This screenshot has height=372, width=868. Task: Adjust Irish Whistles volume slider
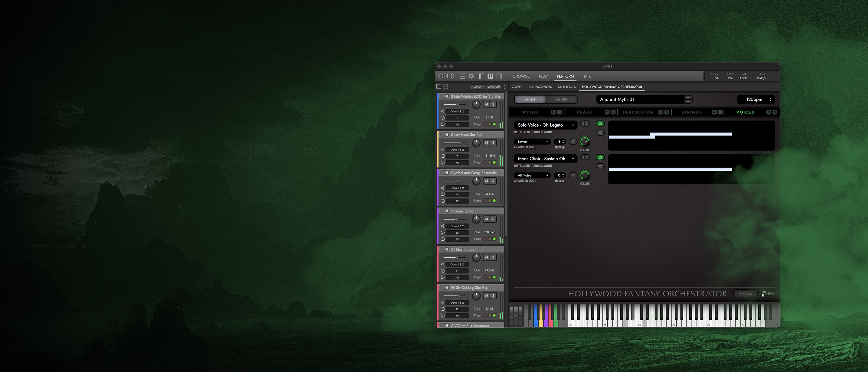457,105
